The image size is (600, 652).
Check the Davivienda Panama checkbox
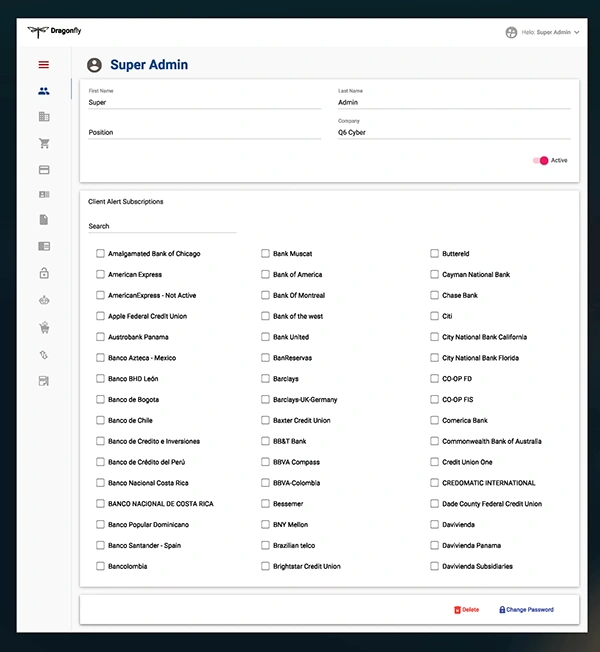pyautogui.click(x=434, y=545)
